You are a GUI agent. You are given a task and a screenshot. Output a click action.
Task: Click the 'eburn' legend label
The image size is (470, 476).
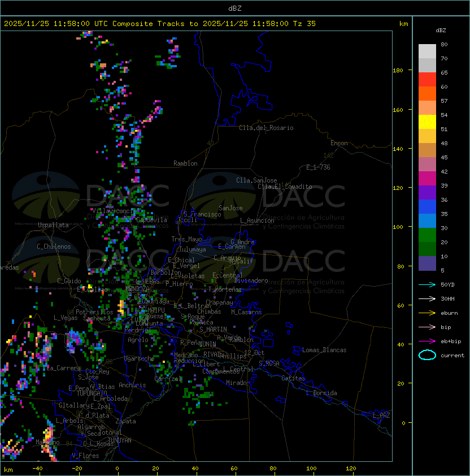click(449, 313)
